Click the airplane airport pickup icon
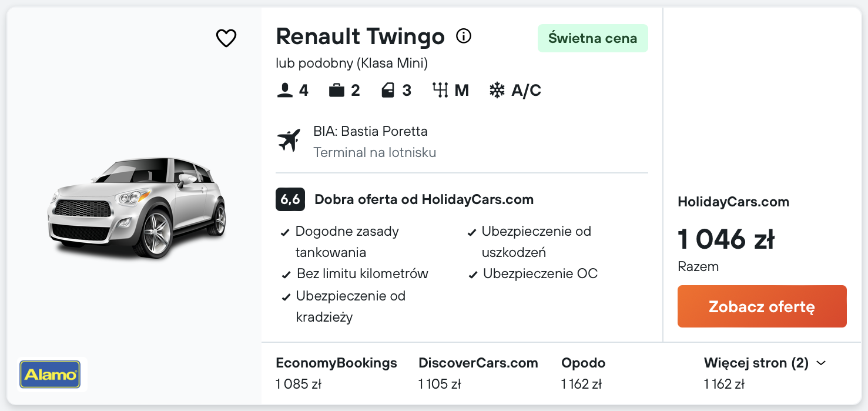Viewport: 868px width, 411px height. click(289, 141)
